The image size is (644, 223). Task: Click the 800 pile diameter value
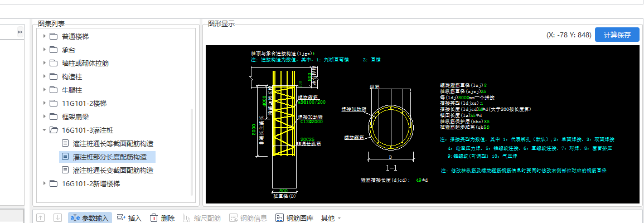284,191
